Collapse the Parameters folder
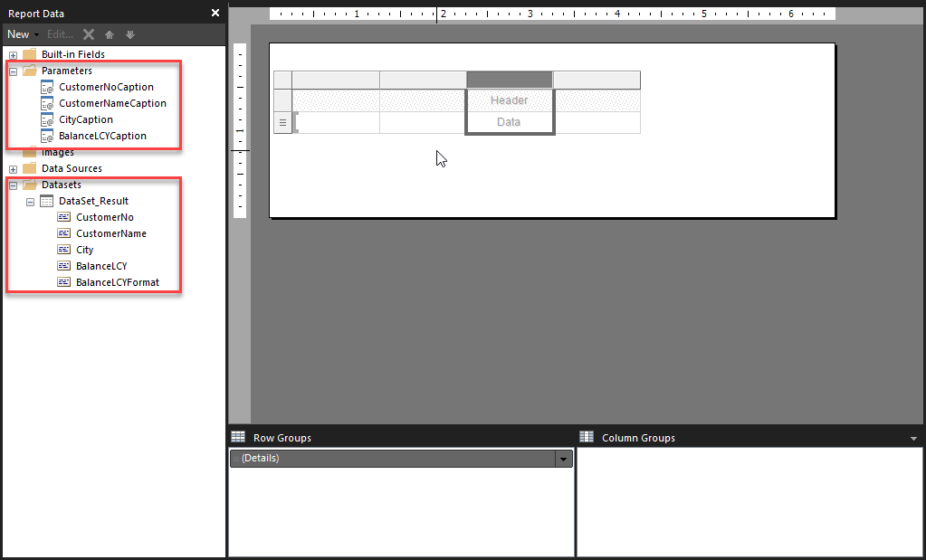The width and height of the screenshot is (926, 560). tap(12, 71)
